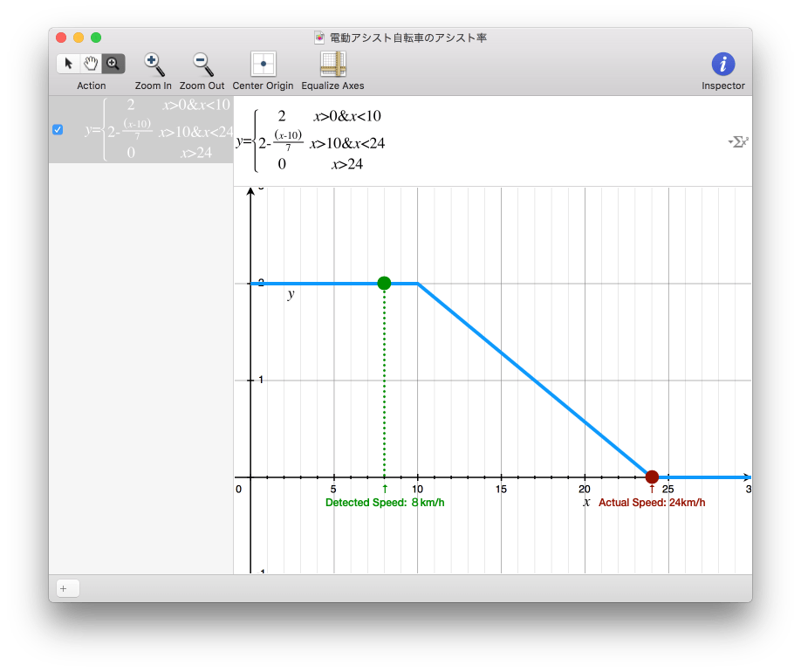The image size is (801, 672).
Task: Click the Equalize Axes icon
Action: [332, 65]
